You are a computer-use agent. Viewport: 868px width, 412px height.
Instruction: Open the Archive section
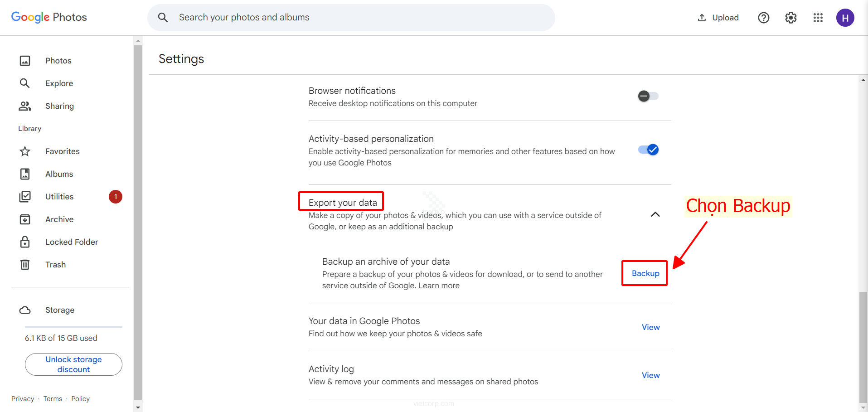(x=59, y=219)
